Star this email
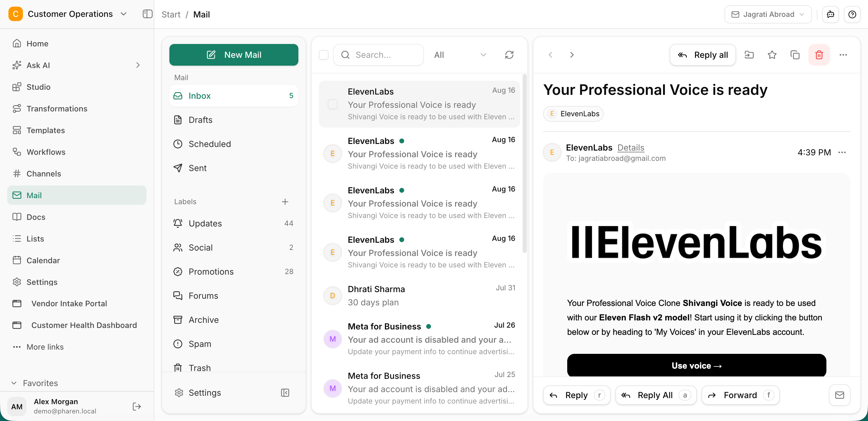The height and width of the screenshot is (421, 868). point(772,55)
